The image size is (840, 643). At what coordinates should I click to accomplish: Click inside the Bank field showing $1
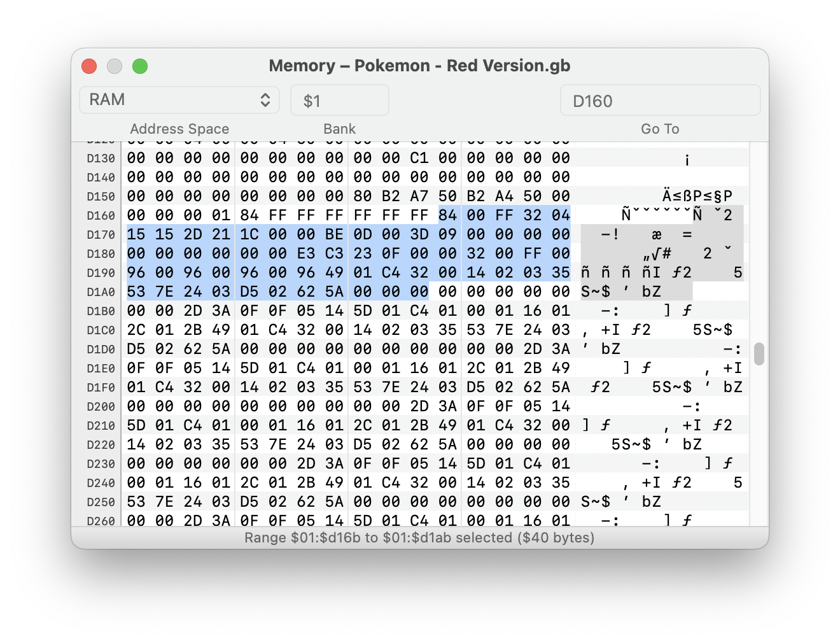coord(339,99)
